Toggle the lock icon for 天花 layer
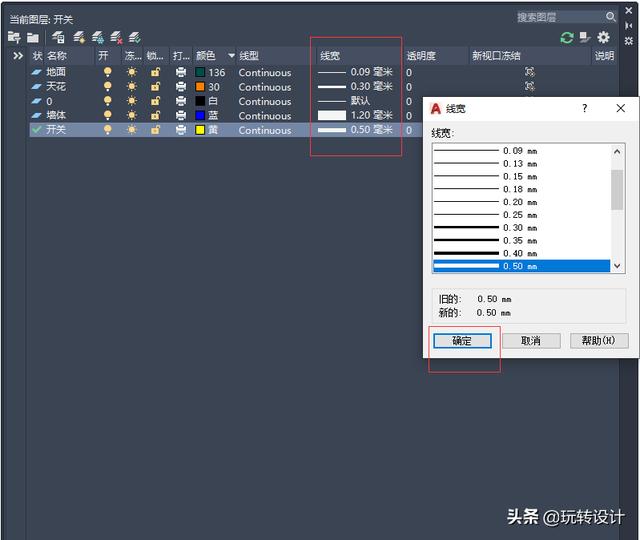The height and width of the screenshot is (540, 640). pos(155,87)
